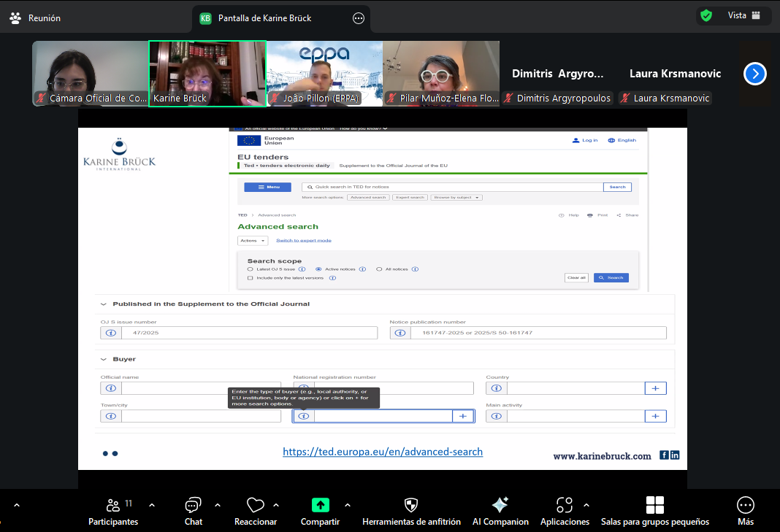Show next participants with right arrow
780x532 pixels.
pos(755,74)
